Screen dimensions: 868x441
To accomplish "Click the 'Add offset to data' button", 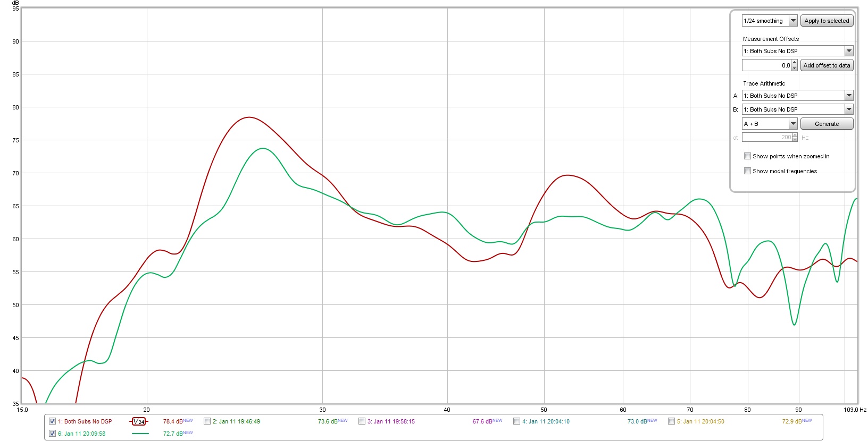I will pyautogui.click(x=827, y=65).
